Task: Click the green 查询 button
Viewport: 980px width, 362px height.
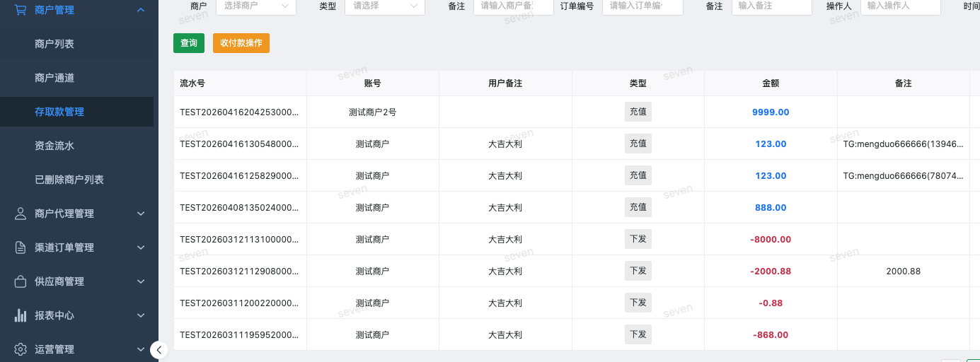Action: pos(189,43)
